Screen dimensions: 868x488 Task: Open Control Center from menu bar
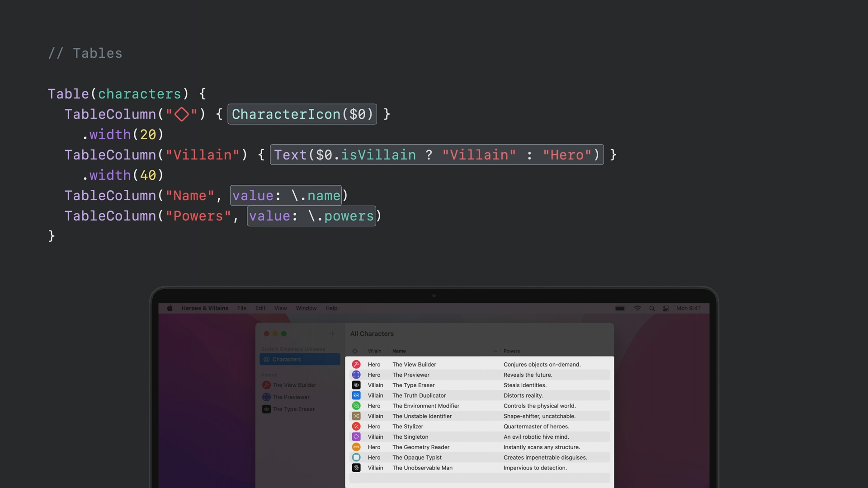click(x=666, y=308)
